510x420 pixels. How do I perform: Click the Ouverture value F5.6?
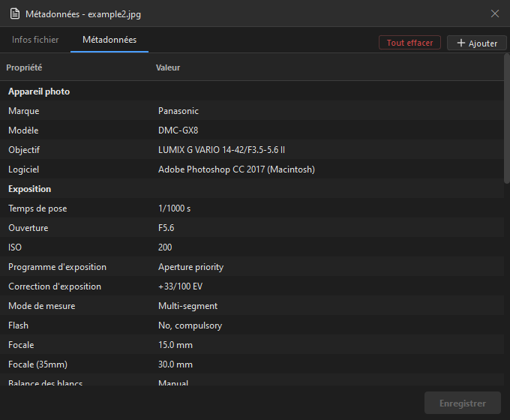(x=166, y=228)
